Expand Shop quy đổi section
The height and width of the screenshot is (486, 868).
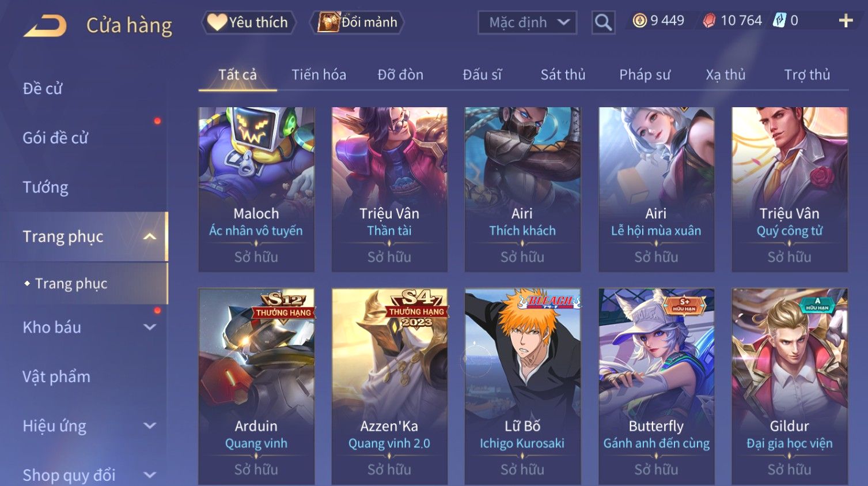[x=150, y=475]
